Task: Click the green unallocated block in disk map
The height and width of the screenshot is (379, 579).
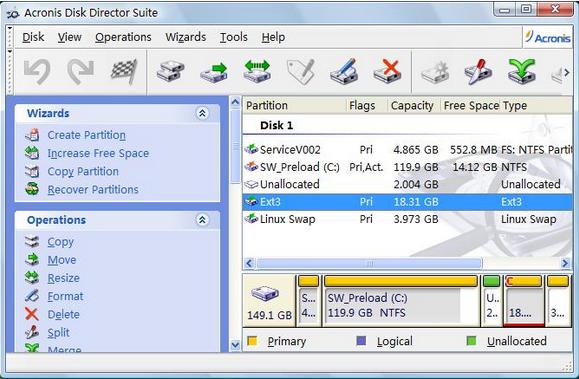Action: tap(491, 300)
